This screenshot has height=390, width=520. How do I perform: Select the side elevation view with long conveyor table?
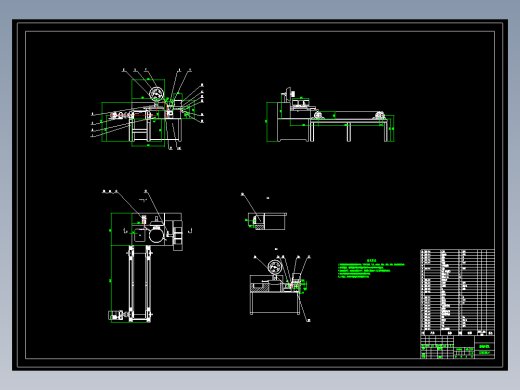(x=330, y=115)
